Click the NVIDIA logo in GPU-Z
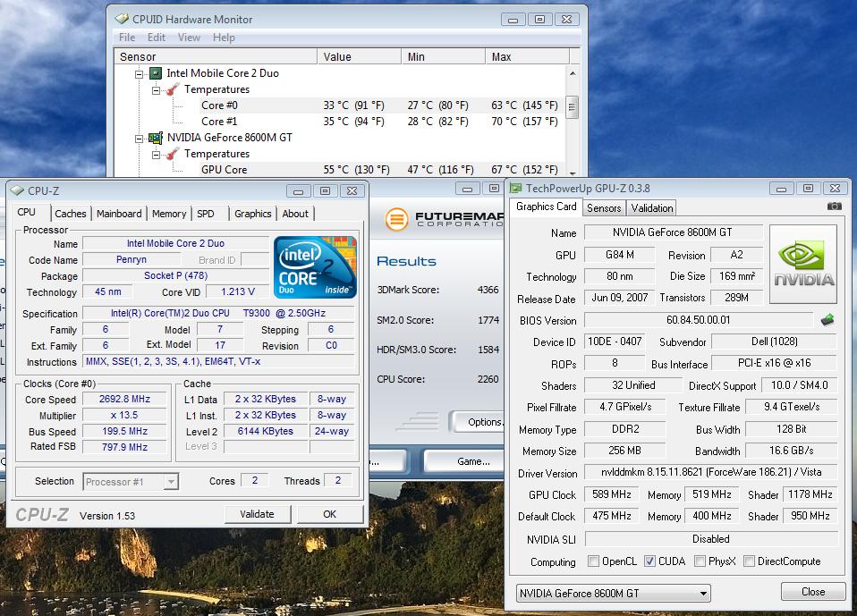Image resolution: width=857 pixels, height=616 pixels. (x=803, y=265)
